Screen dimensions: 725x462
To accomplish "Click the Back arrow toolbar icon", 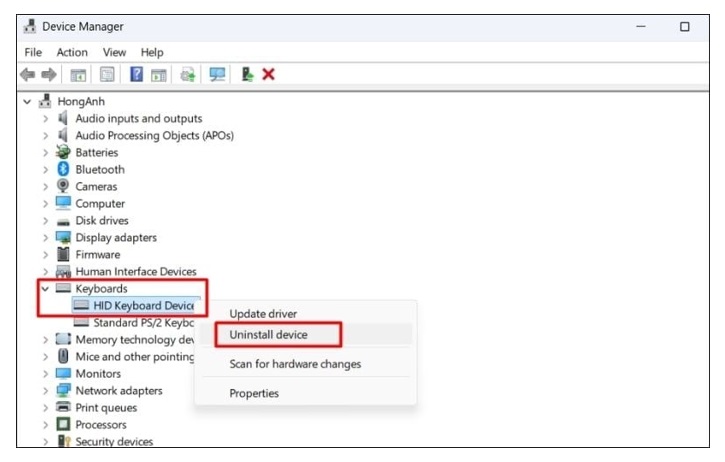I will pyautogui.click(x=28, y=75).
